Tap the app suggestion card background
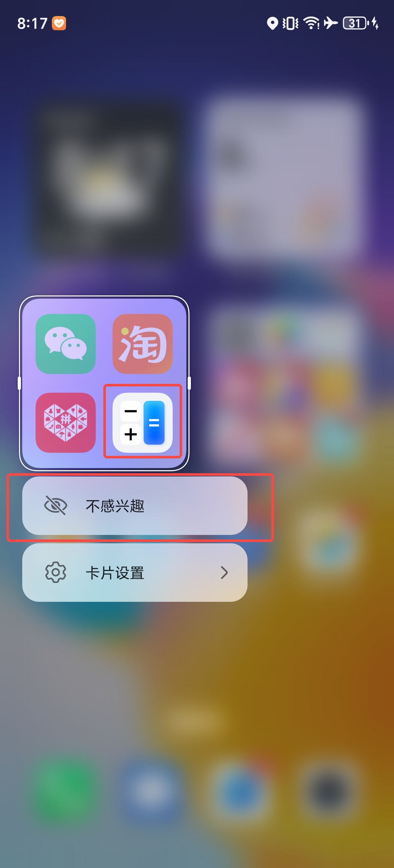The height and width of the screenshot is (868, 394). click(x=104, y=383)
